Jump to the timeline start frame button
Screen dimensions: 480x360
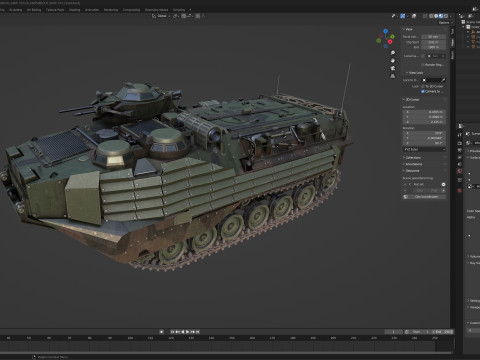(172, 332)
